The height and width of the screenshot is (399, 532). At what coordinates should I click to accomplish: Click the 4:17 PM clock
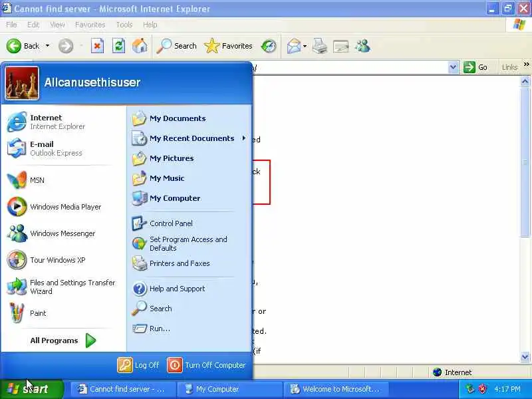tap(507, 389)
